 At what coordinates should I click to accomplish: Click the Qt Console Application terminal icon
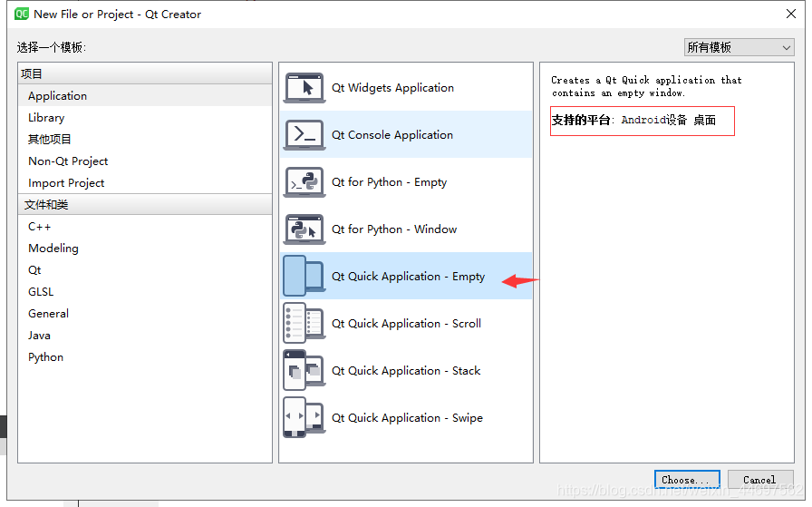click(x=304, y=135)
